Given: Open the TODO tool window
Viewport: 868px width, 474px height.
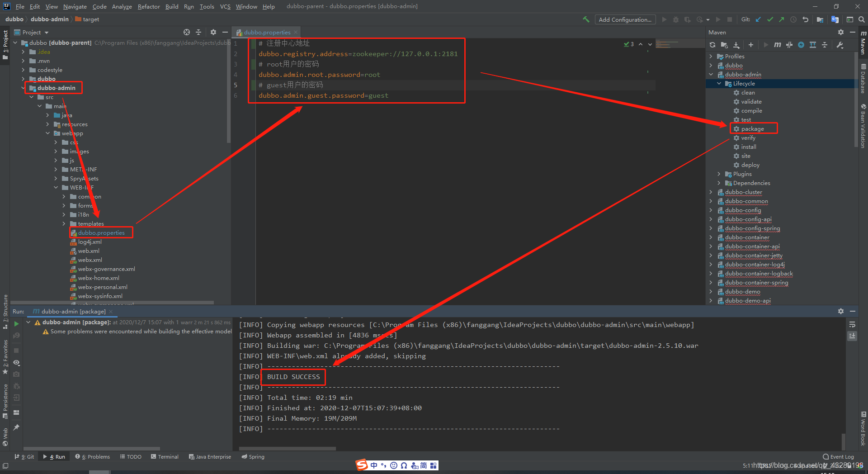Looking at the screenshot, I should pos(131,456).
